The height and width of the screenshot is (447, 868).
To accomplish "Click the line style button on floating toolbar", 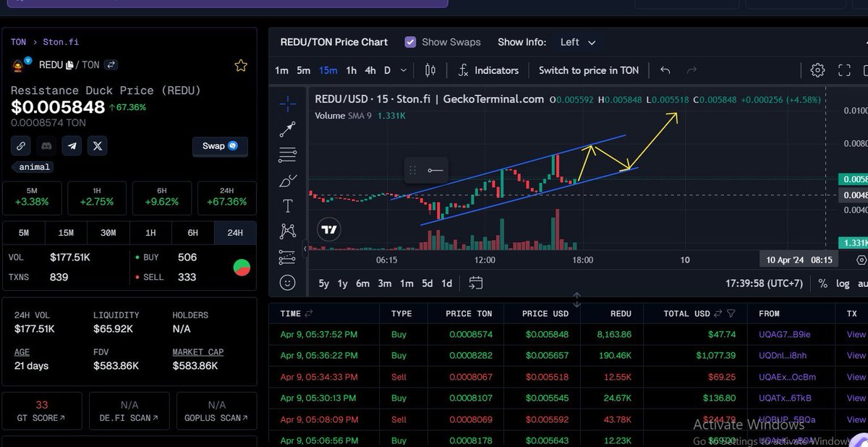I will [x=435, y=171].
